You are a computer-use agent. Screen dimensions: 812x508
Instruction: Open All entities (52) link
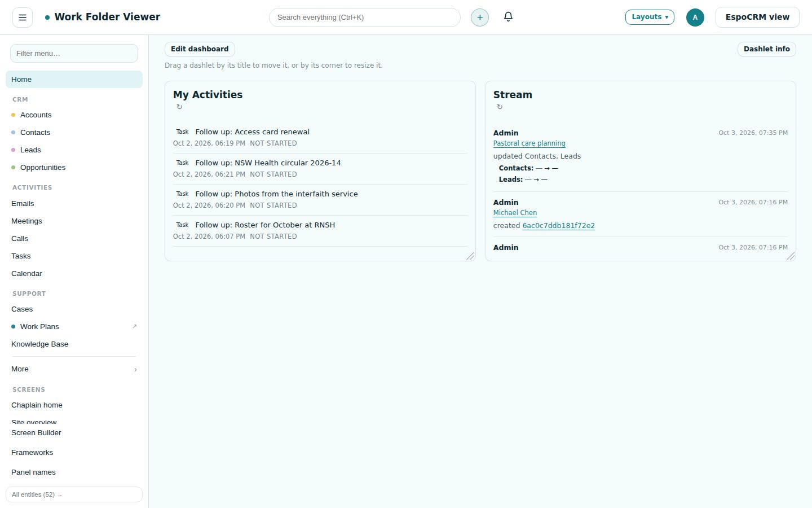point(74,494)
